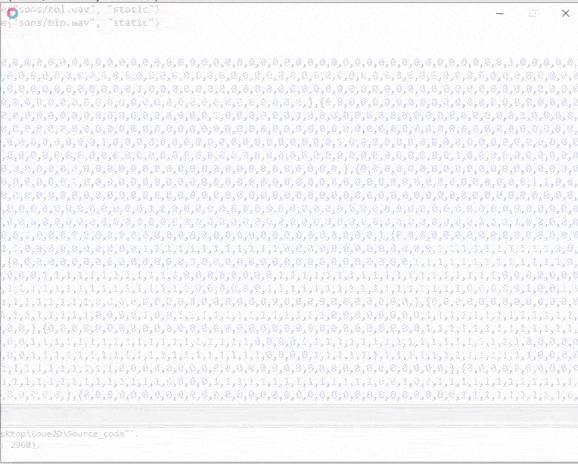578x464 pixels.
Task: Click the "sons/bip.wav" code line
Action: pos(80,23)
